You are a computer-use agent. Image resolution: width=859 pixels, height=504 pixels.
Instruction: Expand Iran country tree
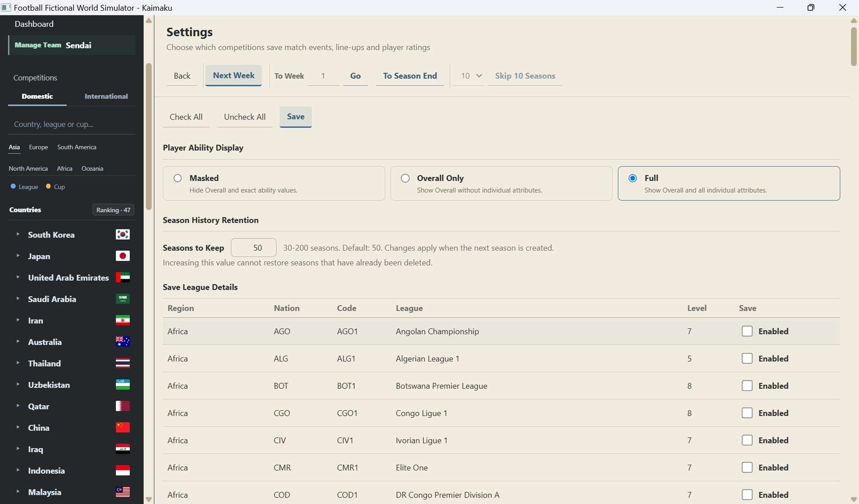coord(18,320)
